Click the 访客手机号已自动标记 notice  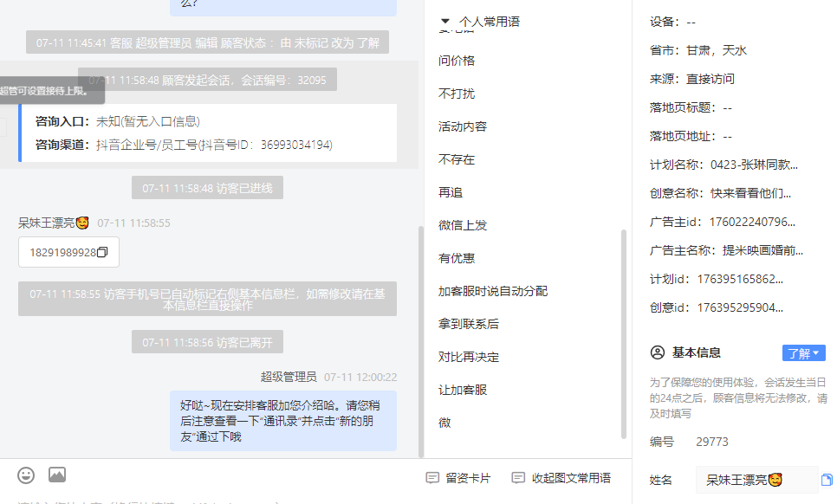tap(207, 300)
